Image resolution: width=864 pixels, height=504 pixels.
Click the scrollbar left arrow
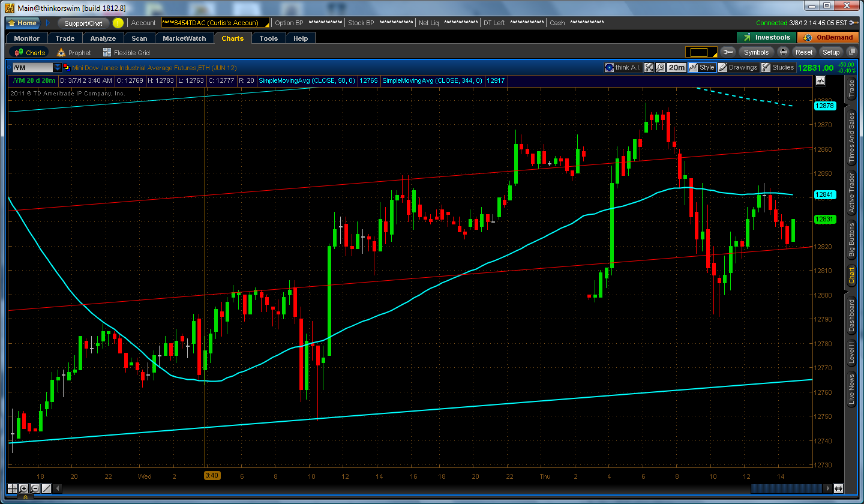click(x=56, y=488)
